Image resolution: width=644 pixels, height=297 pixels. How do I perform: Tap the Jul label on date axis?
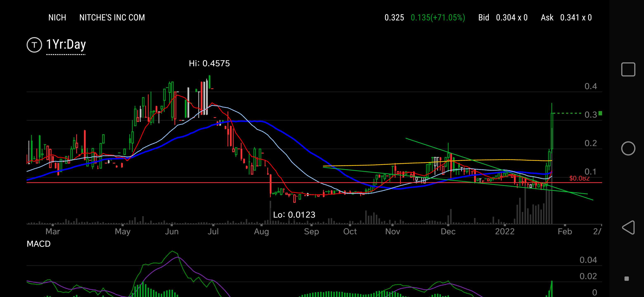point(213,231)
